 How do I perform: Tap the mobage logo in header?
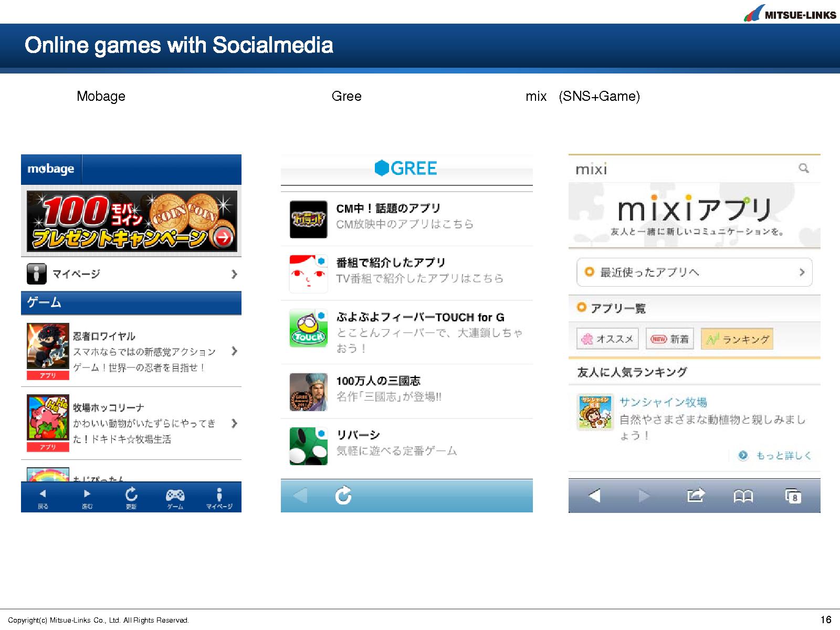[51, 169]
